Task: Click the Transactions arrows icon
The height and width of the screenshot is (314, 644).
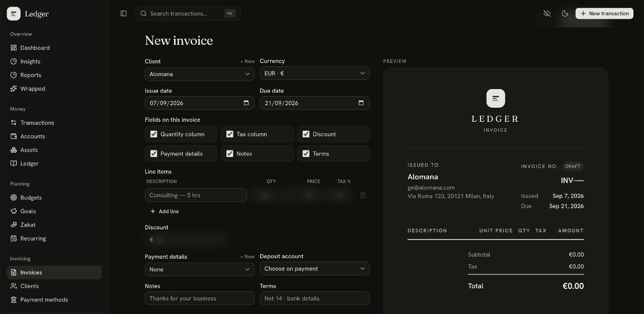Action: click(14, 123)
